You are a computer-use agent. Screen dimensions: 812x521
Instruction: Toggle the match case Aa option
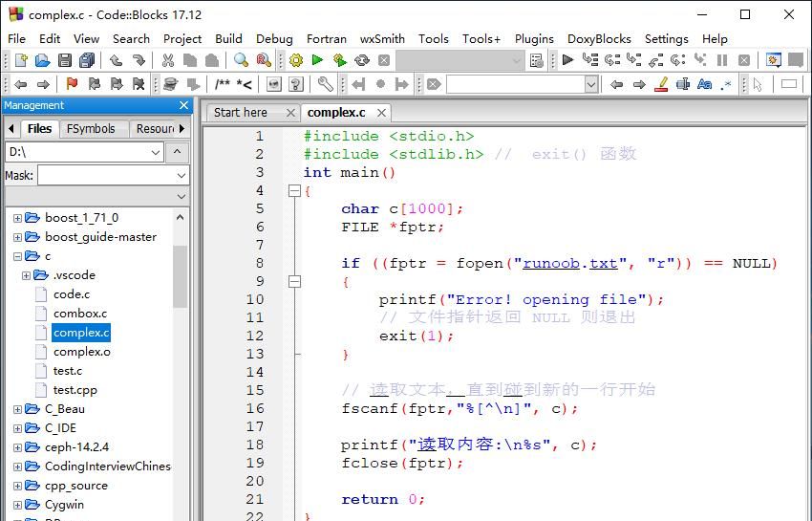(704, 84)
